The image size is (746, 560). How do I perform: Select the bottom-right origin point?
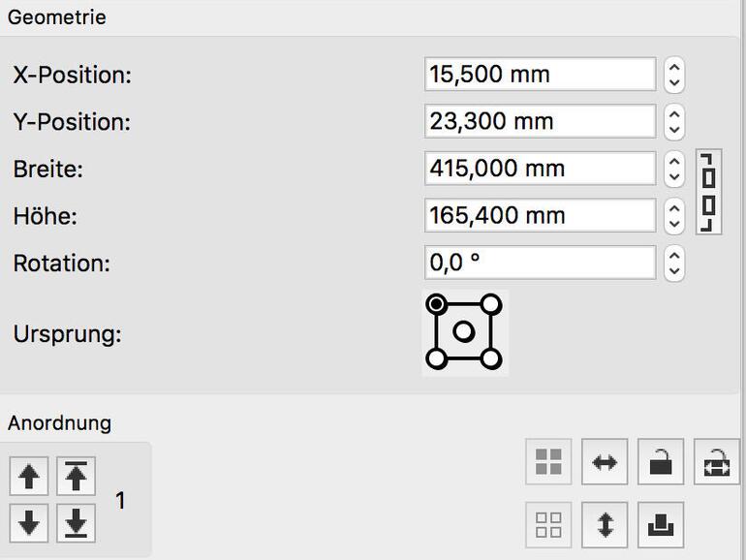click(490, 359)
